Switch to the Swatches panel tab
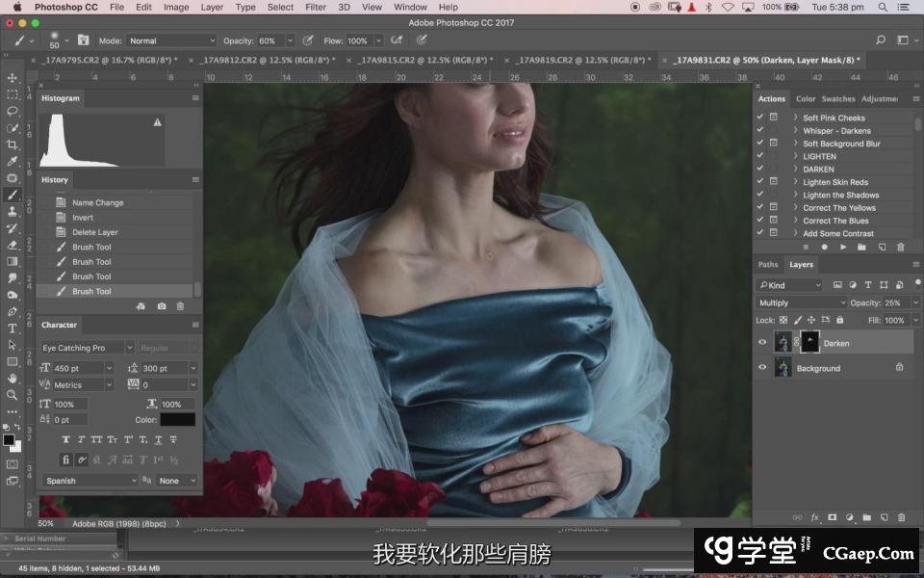924x578 pixels. click(838, 98)
